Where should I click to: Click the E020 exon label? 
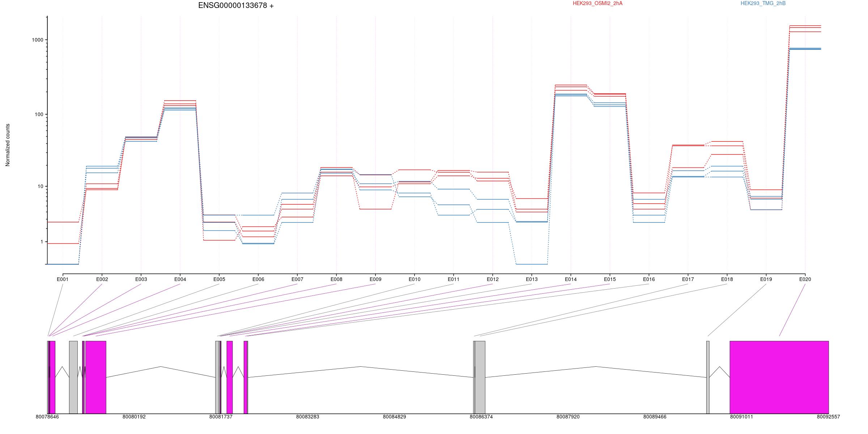tap(805, 279)
